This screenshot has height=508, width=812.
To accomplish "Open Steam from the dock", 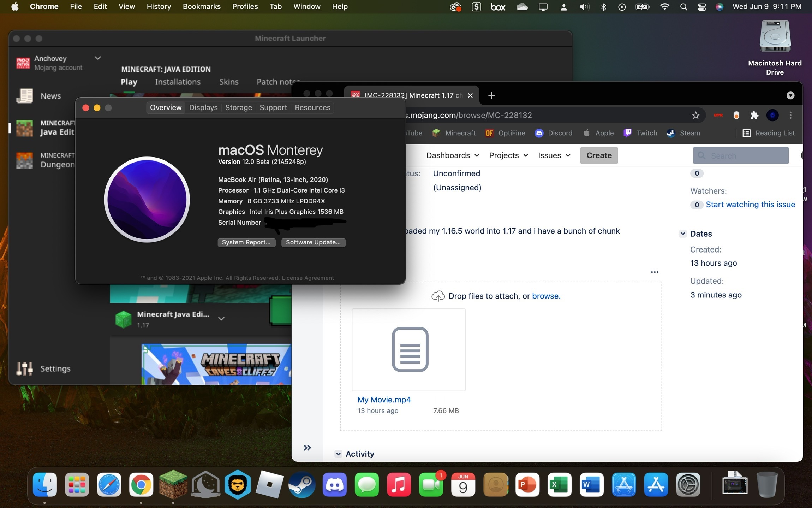I will tap(302, 484).
